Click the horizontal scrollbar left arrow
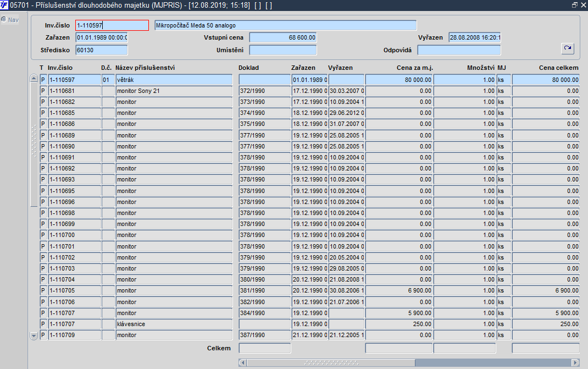The width and height of the screenshot is (588, 369). coord(243,362)
